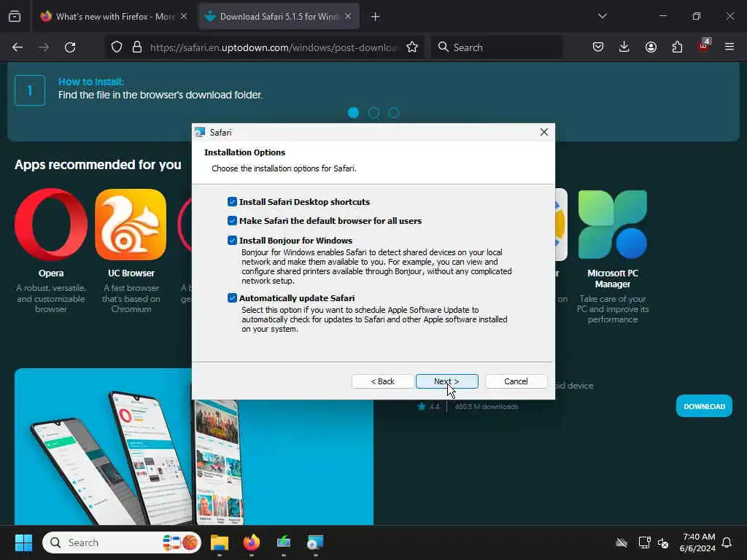Open the Firefox View icon
This screenshot has width=747, height=560.
click(x=15, y=16)
